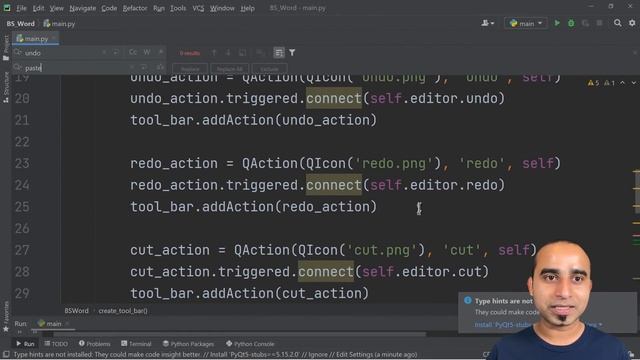Click the Run with Coverage icon
Viewport: 640px width, 360px height.
tap(585, 23)
